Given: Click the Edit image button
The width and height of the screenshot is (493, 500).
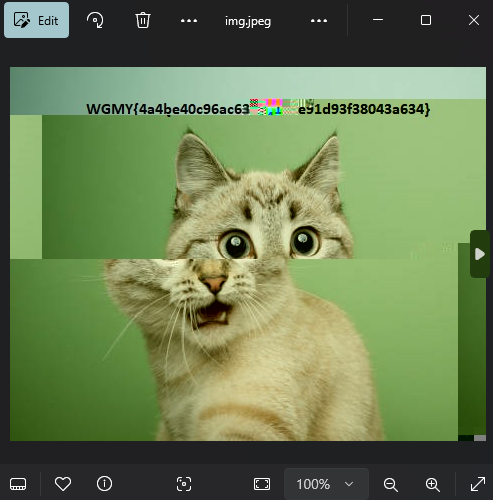Looking at the screenshot, I should [x=36, y=20].
